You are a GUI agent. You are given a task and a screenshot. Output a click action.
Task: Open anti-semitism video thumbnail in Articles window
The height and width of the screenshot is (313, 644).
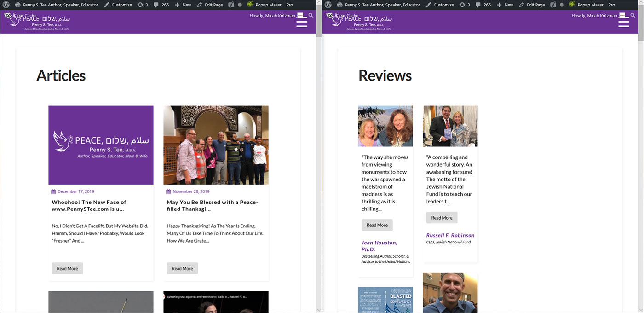pyautogui.click(x=216, y=302)
